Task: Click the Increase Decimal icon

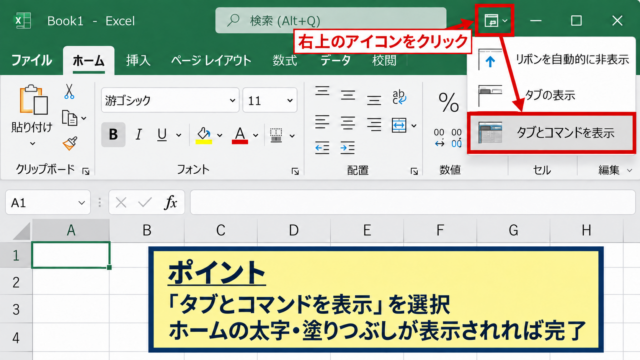Action: click(x=439, y=138)
